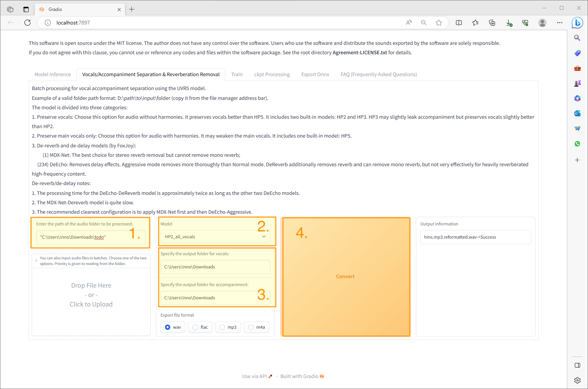Open WhatsApp in sidebar

577,144
